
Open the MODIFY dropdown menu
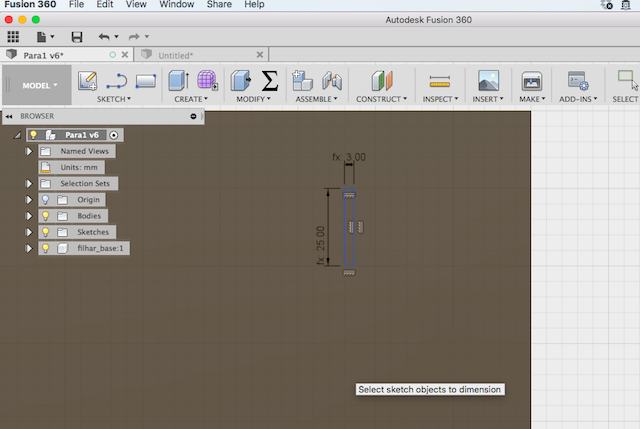(x=253, y=99)
